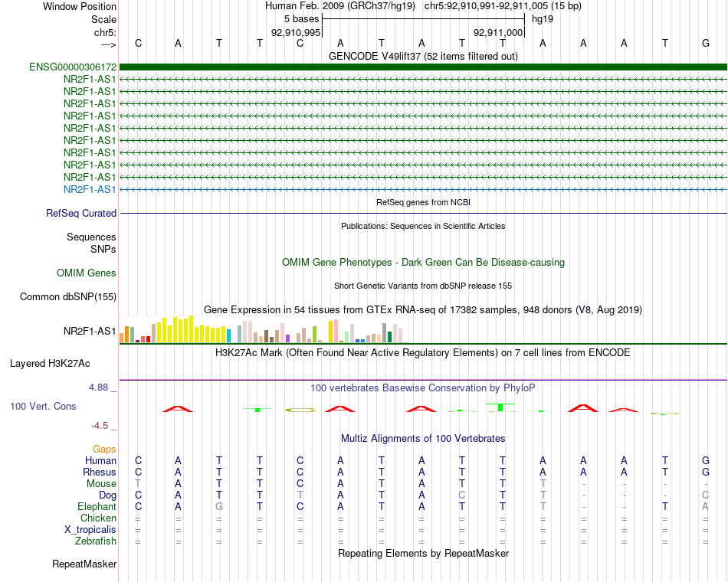
Task: Click the tallest green T PhyloP bar
Action: pyautogui.click(x=500, y=407)
